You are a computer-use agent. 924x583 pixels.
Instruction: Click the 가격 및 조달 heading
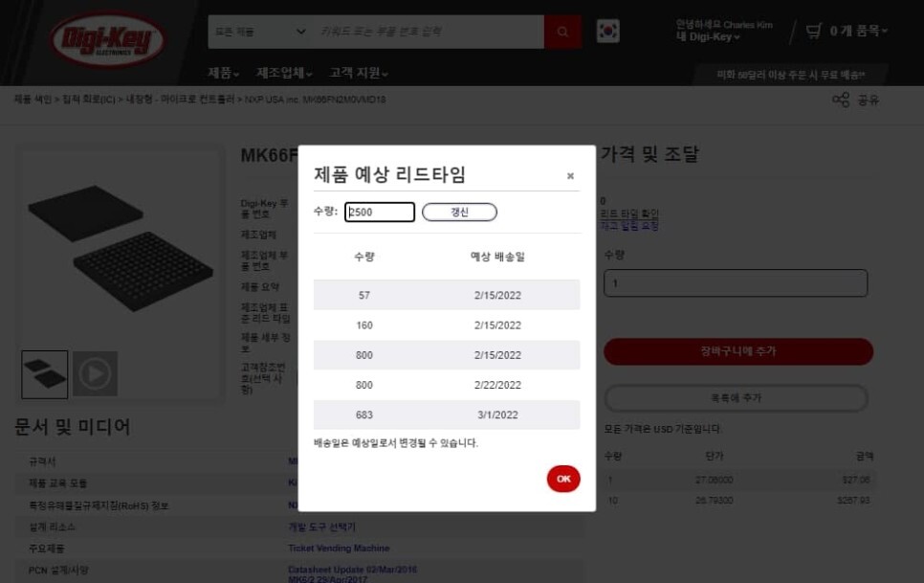pyautogui.click(x=649, y=154)
